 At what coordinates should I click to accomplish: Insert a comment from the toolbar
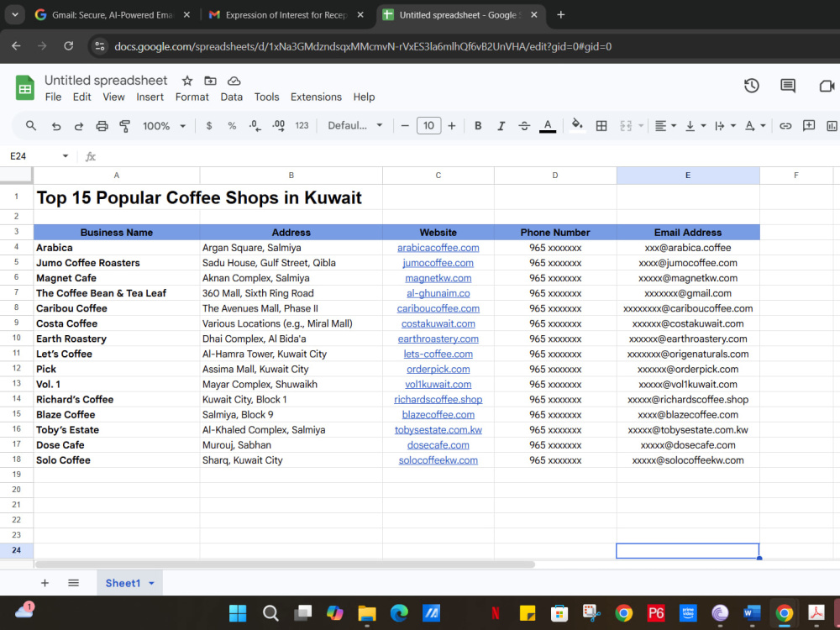pyautogui.click(x=809, y=125)
